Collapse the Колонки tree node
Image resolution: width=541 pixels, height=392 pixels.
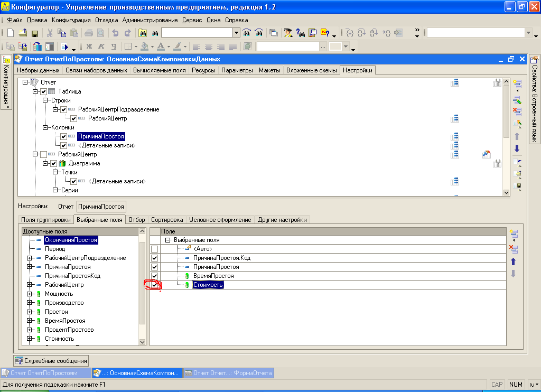point(45,127)
